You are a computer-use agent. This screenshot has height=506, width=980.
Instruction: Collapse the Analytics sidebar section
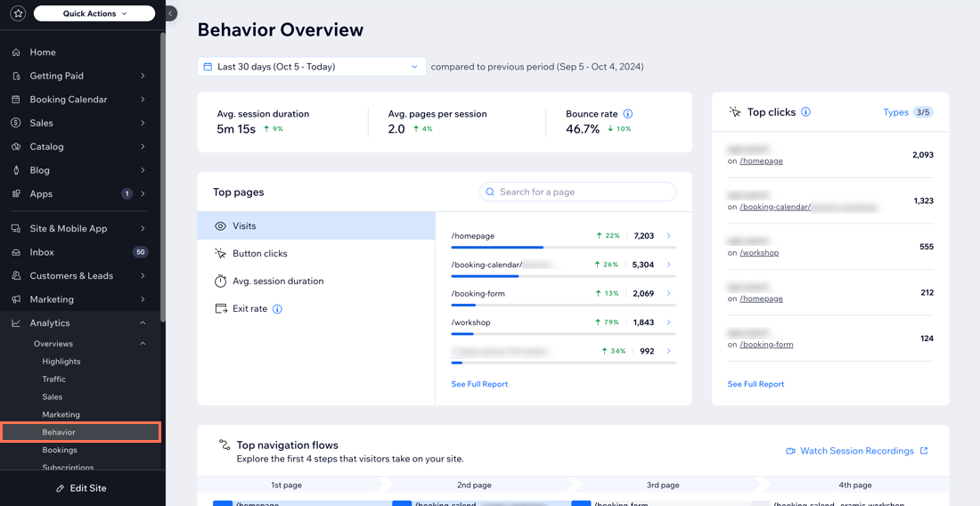[x=143, y=323]
